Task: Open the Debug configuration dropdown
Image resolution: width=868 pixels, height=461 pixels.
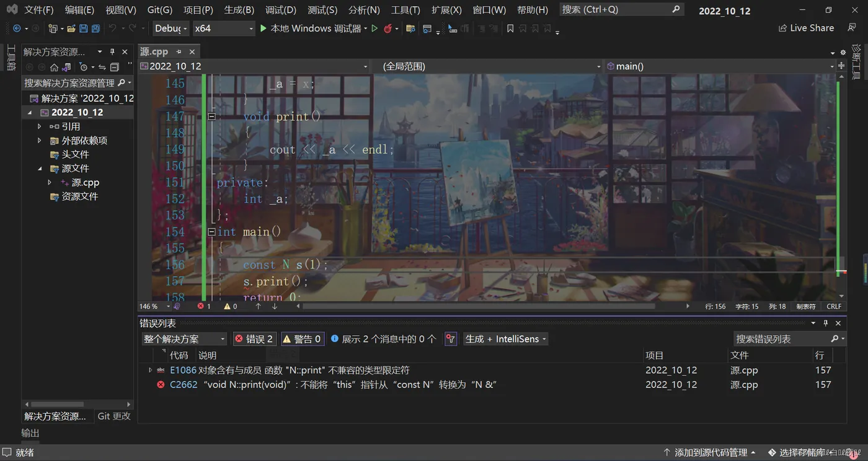Action: point(170,29)
